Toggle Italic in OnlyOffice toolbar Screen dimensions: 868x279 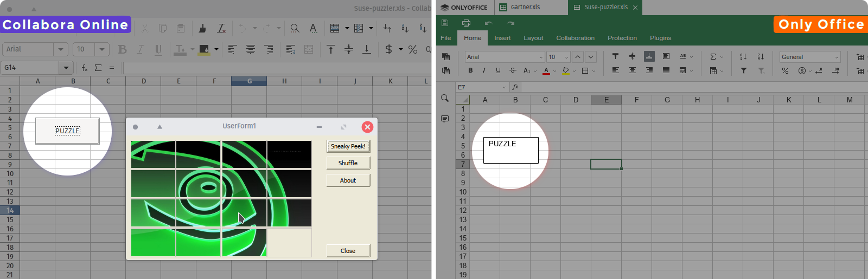click(x=484, y=70)
